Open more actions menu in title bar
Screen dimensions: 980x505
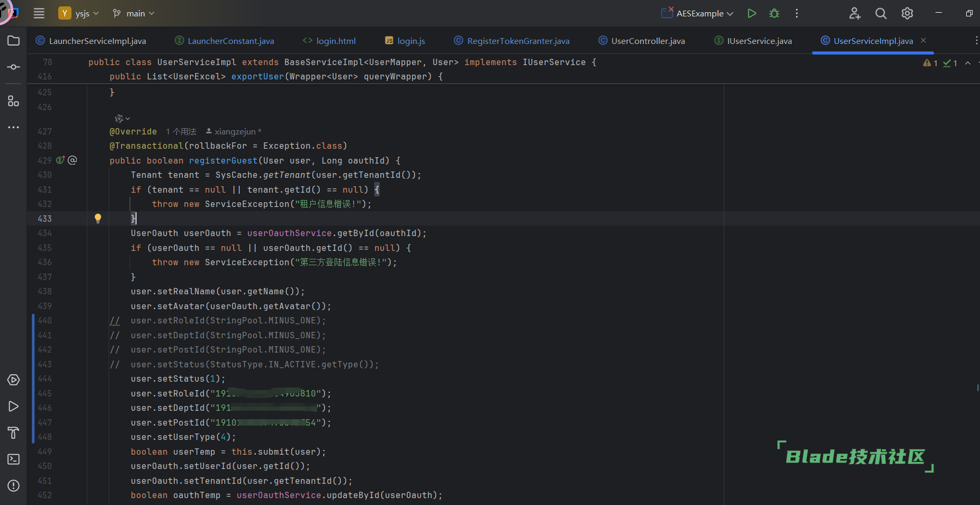pyautogui.click(x=796, y=13)
